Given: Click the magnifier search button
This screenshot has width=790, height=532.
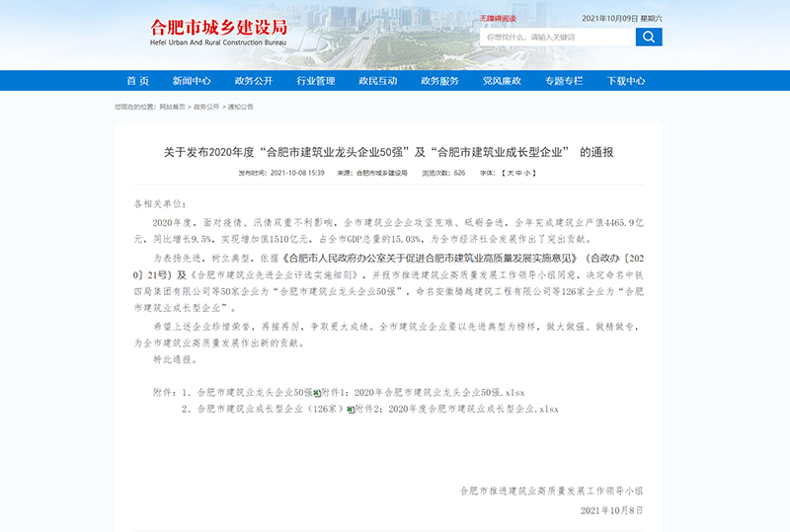Looking at the screenshot, I should point(649,37).
